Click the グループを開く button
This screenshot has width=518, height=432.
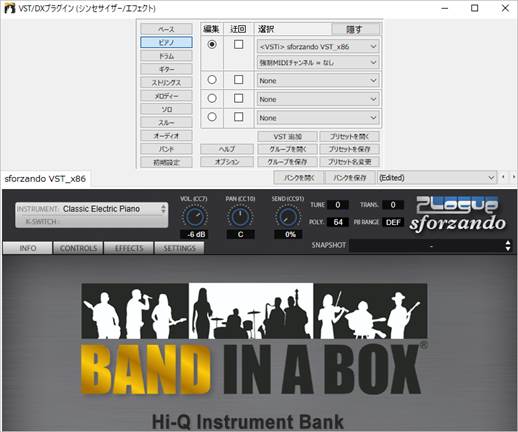point(287,149)
